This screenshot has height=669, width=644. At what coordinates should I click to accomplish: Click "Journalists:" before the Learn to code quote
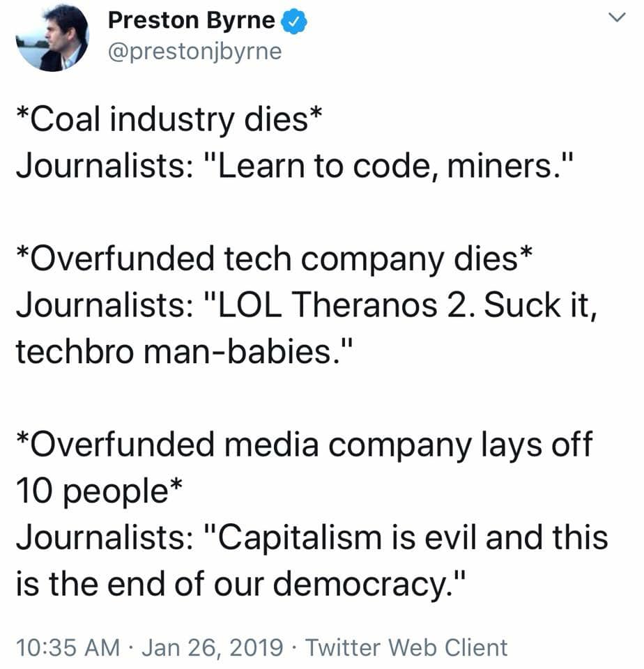[105, 167]
